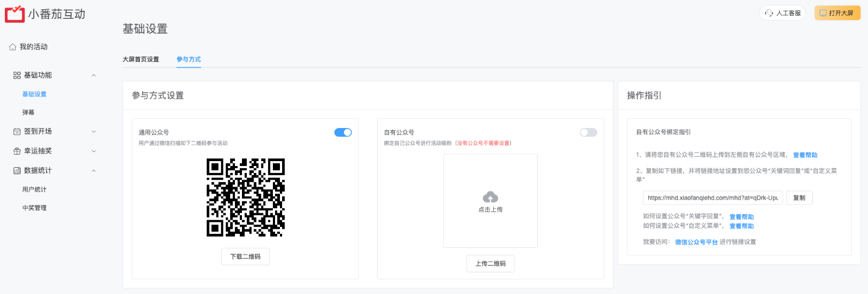
Task: Click the mhd.xiaofanqiehd.com URL field
Action: (x=713, y=198)
